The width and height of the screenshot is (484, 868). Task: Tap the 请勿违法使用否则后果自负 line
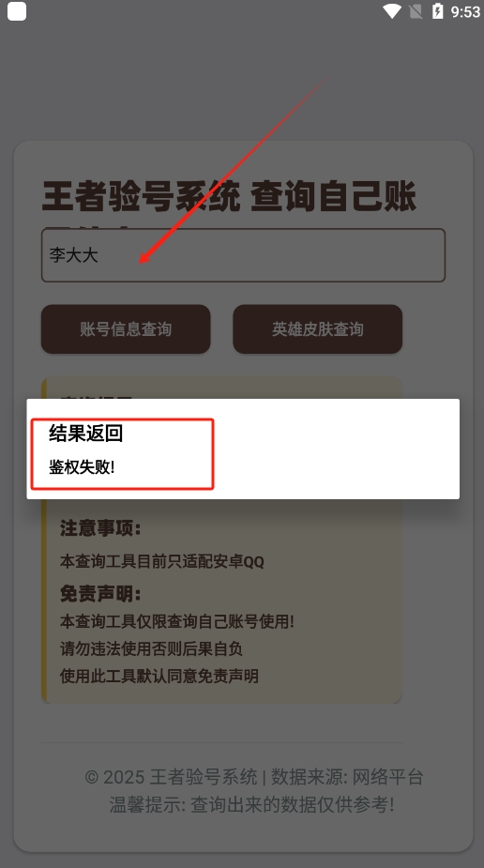[x=151, y=648]
